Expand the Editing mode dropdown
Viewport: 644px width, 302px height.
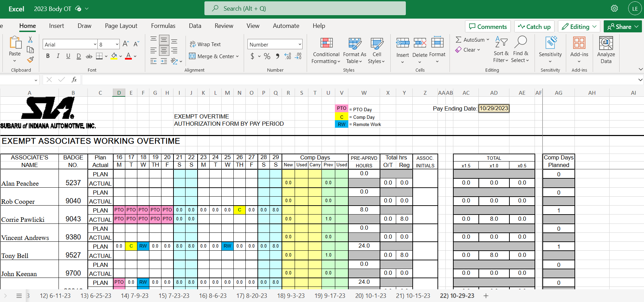(x=579, y=27)
